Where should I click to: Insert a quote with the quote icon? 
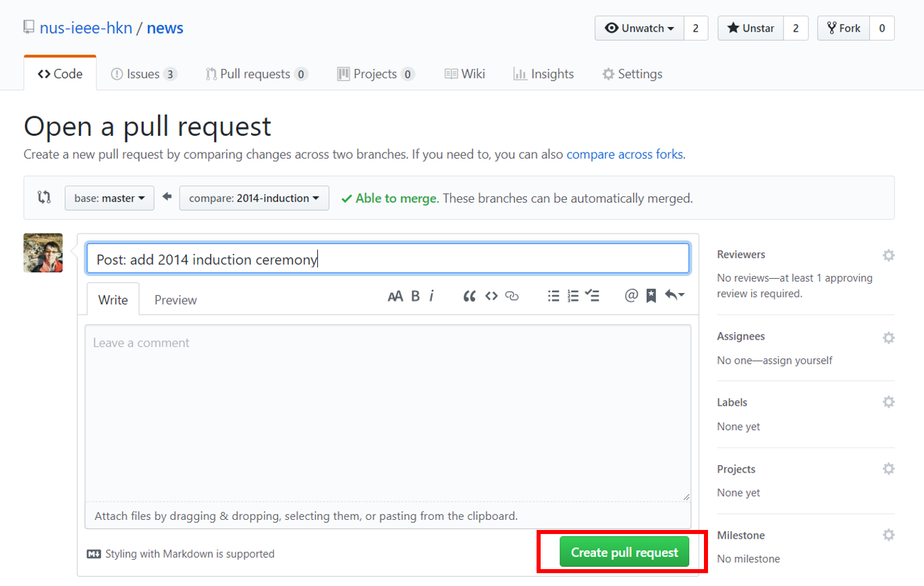point(470,296)
